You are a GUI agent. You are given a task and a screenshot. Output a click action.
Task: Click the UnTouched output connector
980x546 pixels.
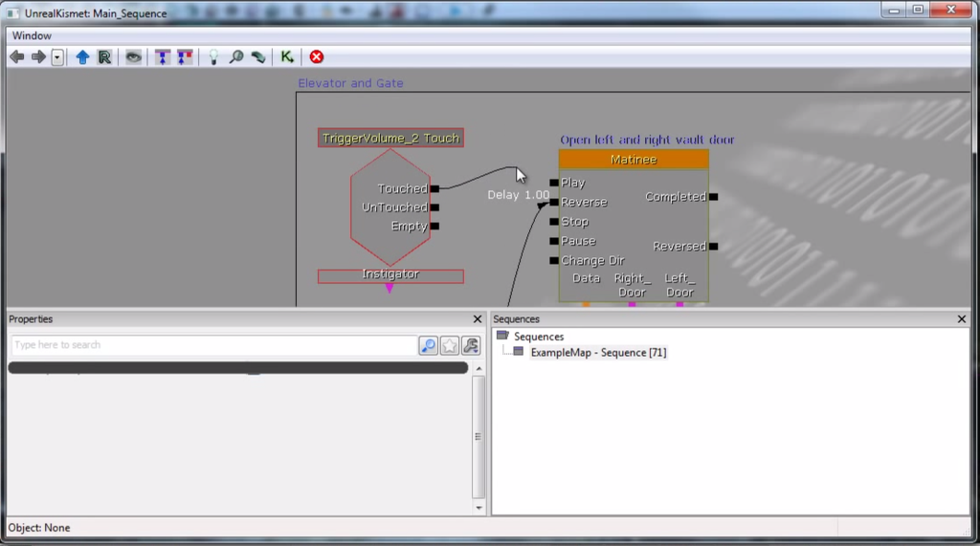pos(434,207)
